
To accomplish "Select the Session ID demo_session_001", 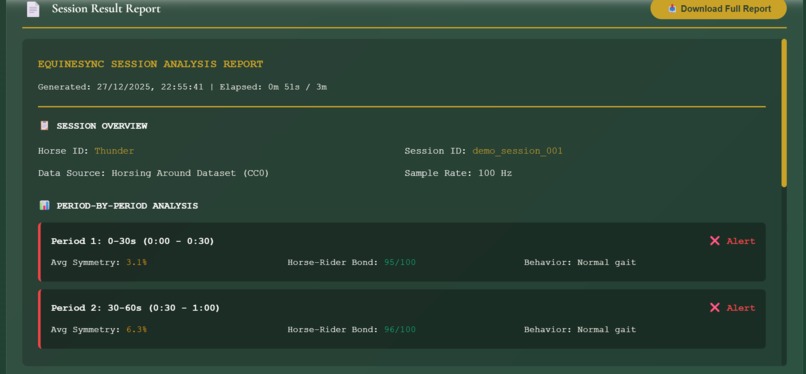I will pyautogui.click(x=517, y=151).
